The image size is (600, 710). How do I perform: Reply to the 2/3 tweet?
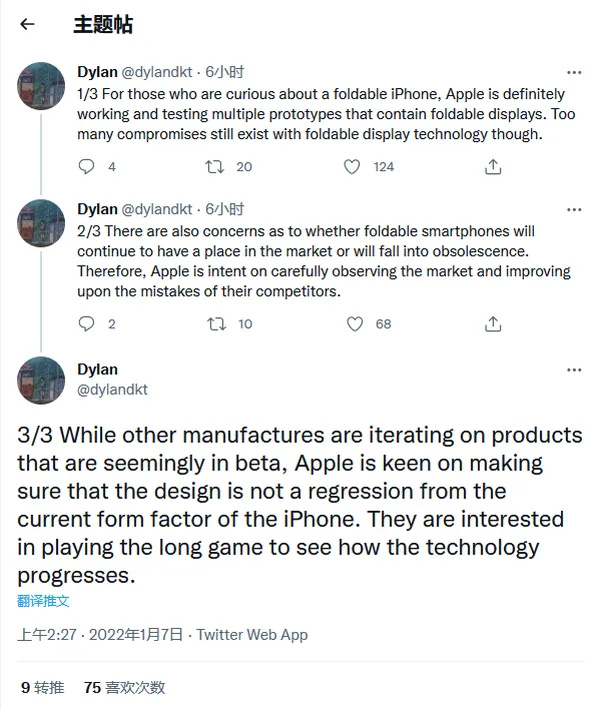point(87,324)
